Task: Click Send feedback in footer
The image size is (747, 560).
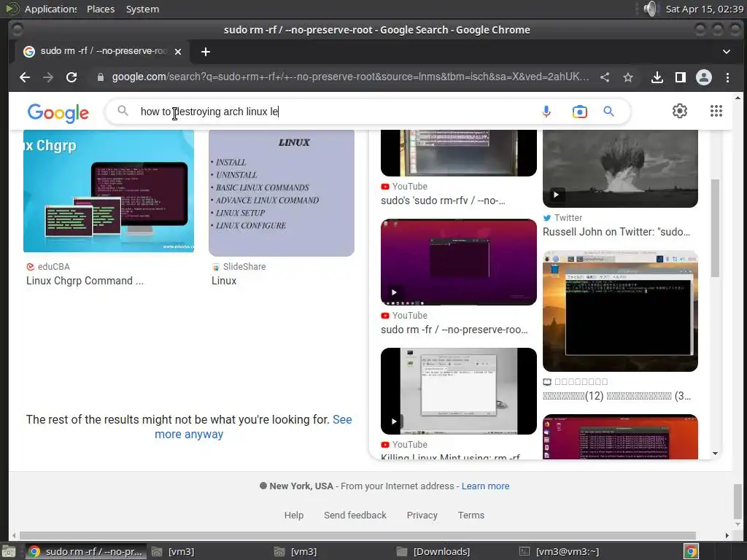Action: [x=355, y=516]
